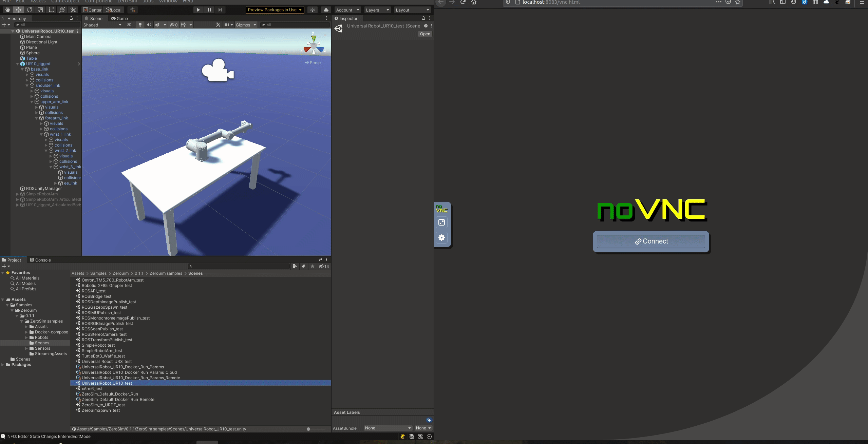Open the Shaded draw mode dropdown

click(102, 25)
